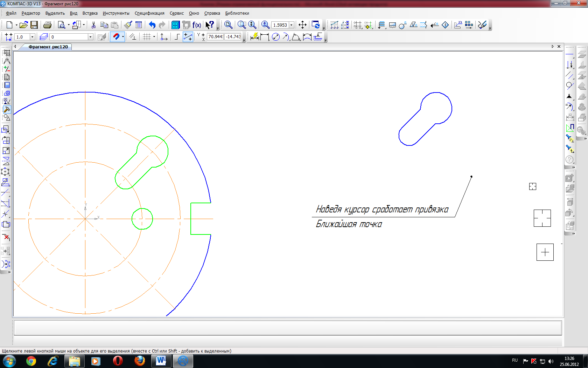The height and width of the screenshot is (368, 588).
Task: Refresh the drawing view
Action: pyautogui.click(x=316, y=25)
